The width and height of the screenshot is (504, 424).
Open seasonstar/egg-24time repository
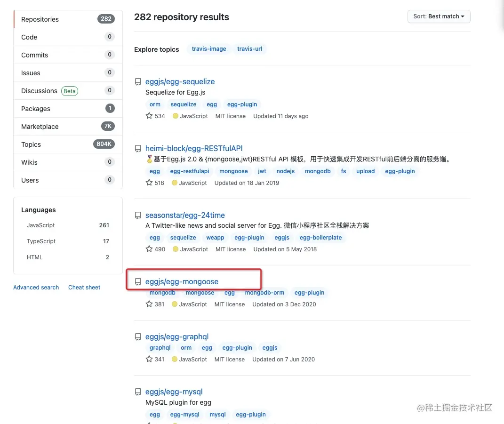click(185, 216)
